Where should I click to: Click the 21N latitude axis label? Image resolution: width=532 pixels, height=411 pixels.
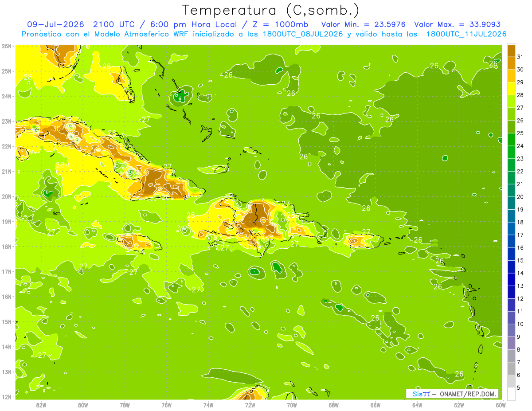click(7, 171)
